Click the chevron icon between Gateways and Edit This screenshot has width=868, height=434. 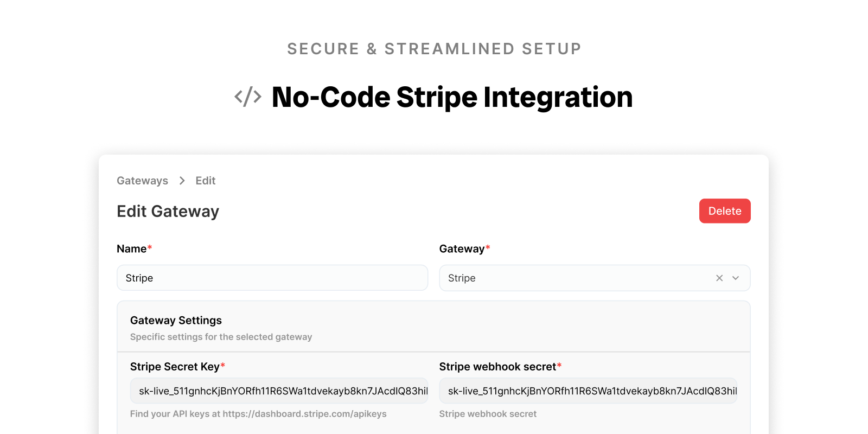pos(182,180)
